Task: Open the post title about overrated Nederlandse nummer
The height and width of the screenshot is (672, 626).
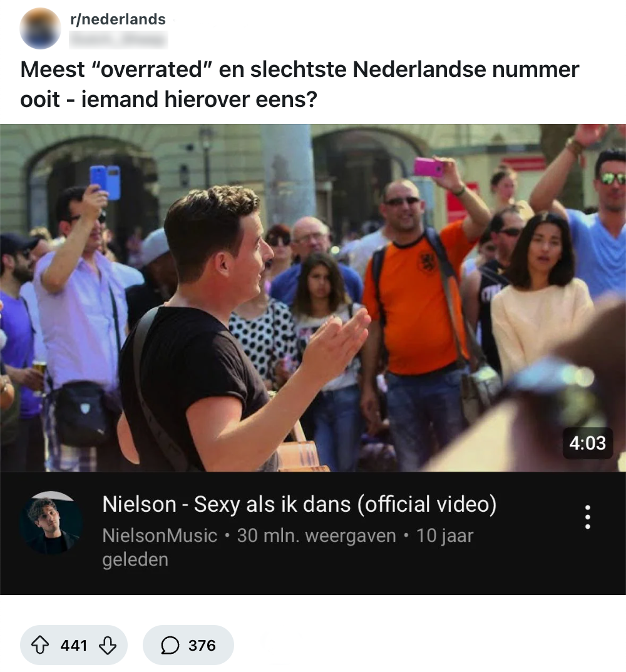Action: coord(299,84)
